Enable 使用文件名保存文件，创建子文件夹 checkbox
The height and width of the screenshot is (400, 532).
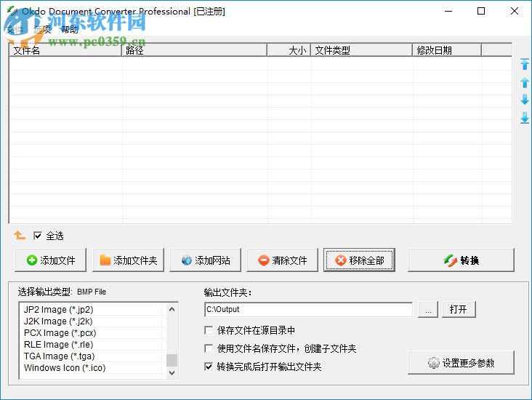tap(209, 348)
